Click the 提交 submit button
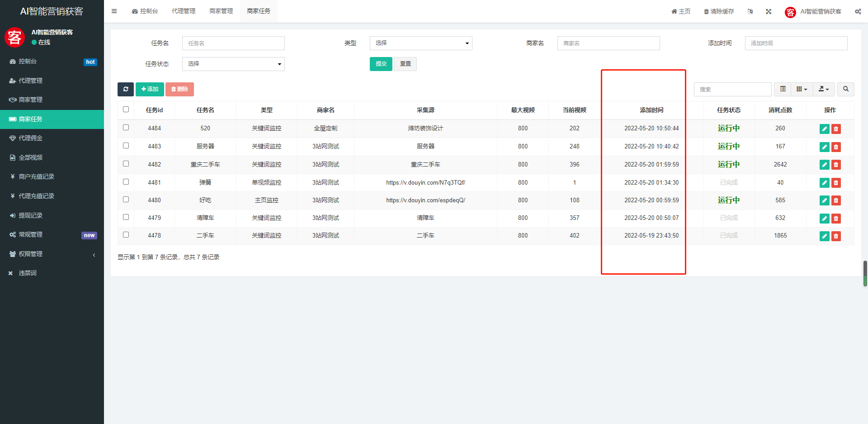Image resolution: width=868 pixels, height=424 pixels. [381, 64]
